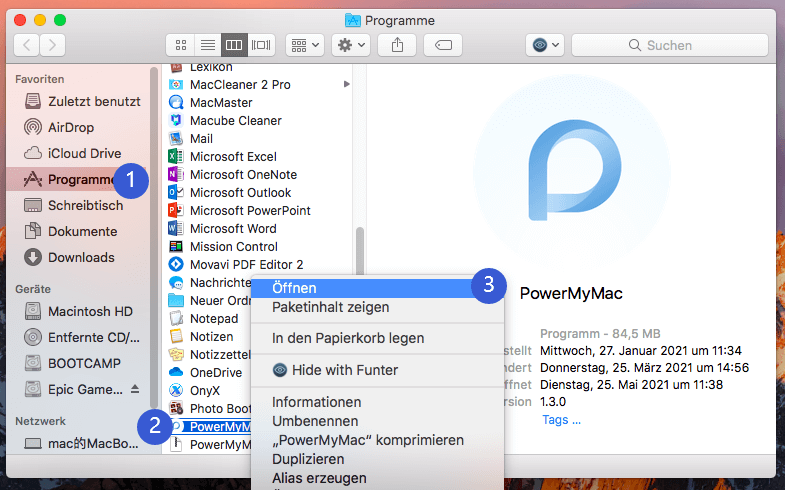Select Macintosh HD device
The image size is (785, 490).
[79, 311]
